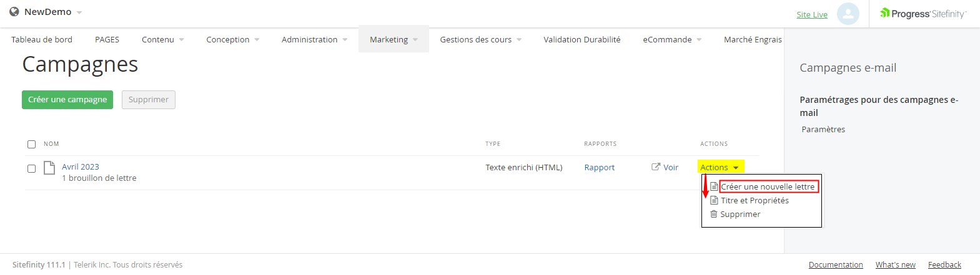
Task: Expand the Actions dropdown for Avril 2023
Action: [720, 167]
